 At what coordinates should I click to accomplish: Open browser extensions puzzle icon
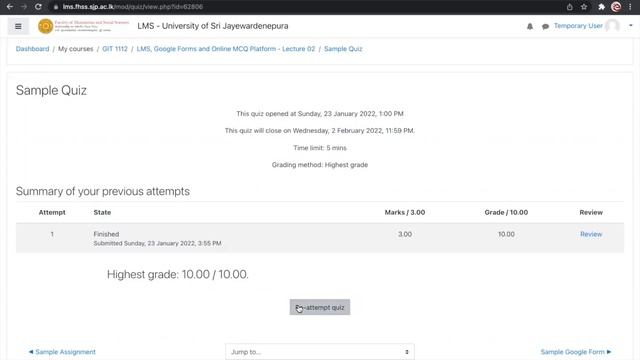click(601, 7)
